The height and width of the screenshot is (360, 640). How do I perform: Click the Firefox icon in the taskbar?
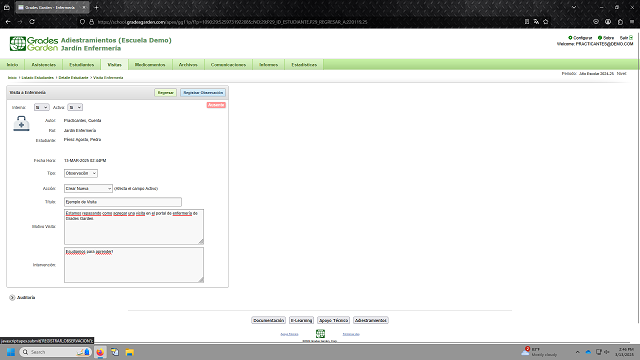point(100,352)
